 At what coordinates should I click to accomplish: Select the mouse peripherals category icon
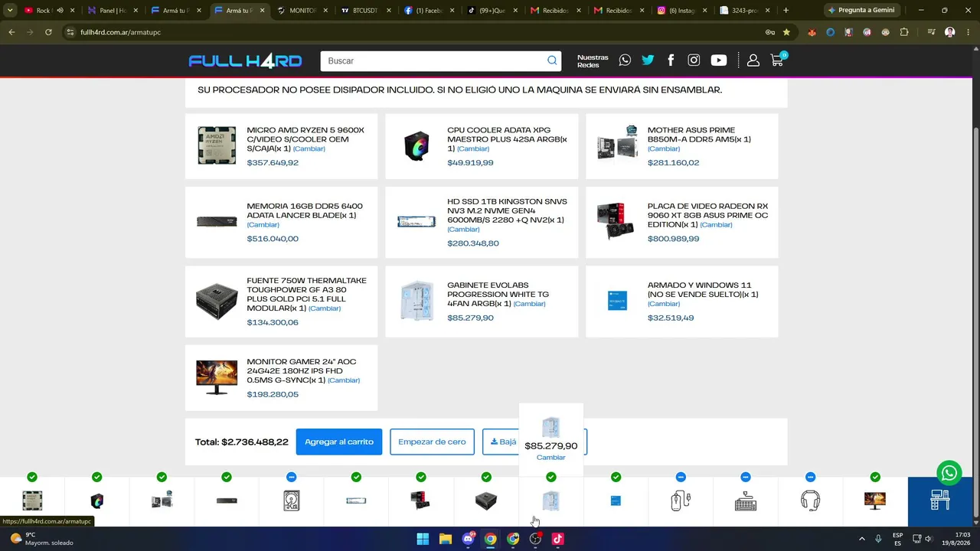pyautogui.click(x=681, y=500)
